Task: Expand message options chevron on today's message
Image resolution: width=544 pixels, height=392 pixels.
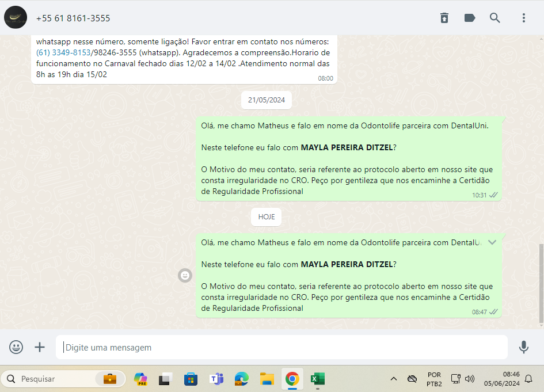Action: click(x=492, y=242)
